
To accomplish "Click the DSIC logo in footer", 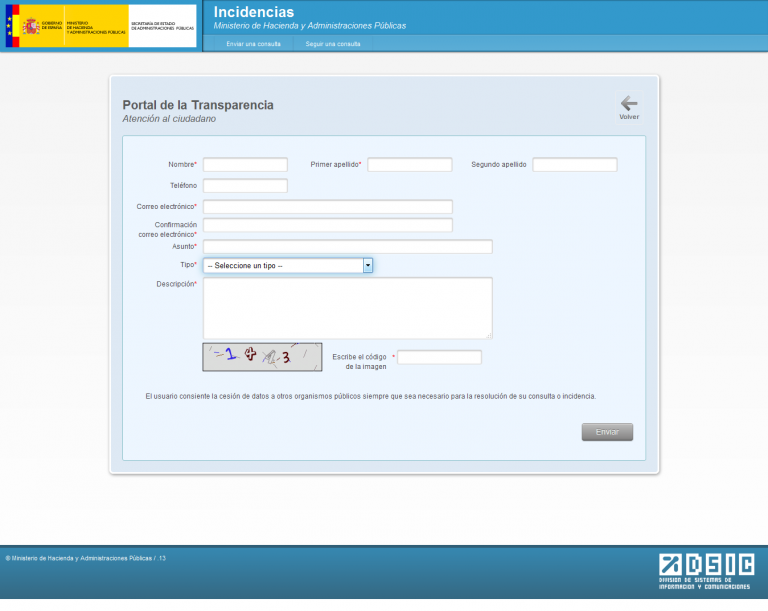I will (705, 572).
